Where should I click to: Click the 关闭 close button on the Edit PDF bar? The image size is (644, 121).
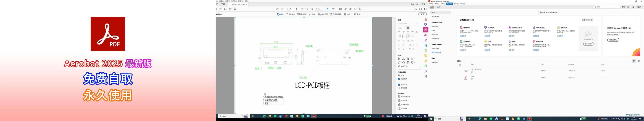pos(423,14)
